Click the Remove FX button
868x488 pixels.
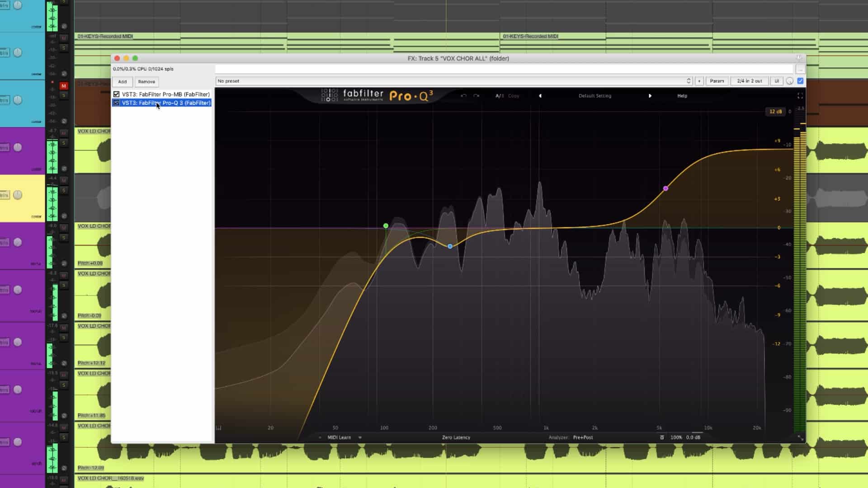[146, 82]
